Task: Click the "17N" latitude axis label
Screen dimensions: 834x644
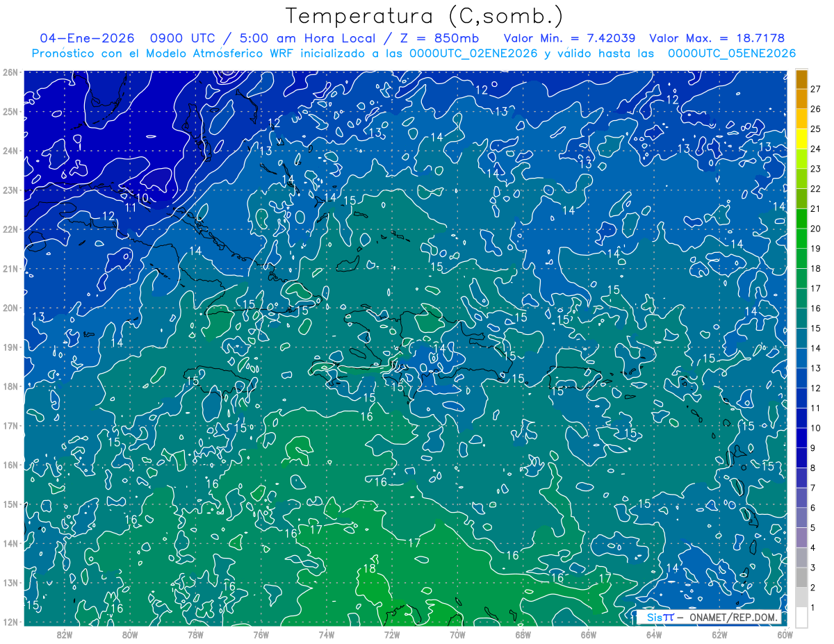Action: (10, 426)
